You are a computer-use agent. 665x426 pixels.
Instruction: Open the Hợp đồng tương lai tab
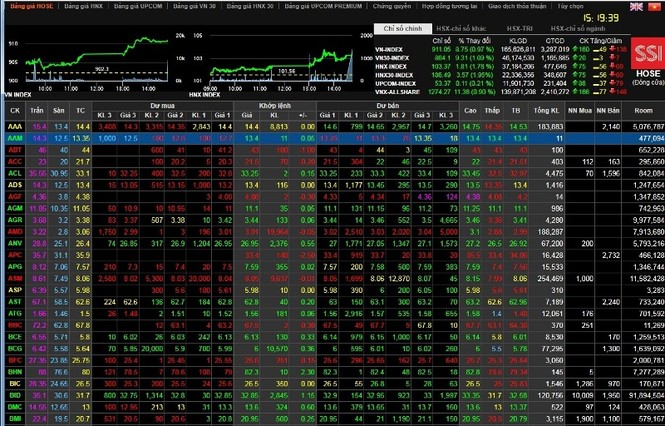(x=450, y=6)
